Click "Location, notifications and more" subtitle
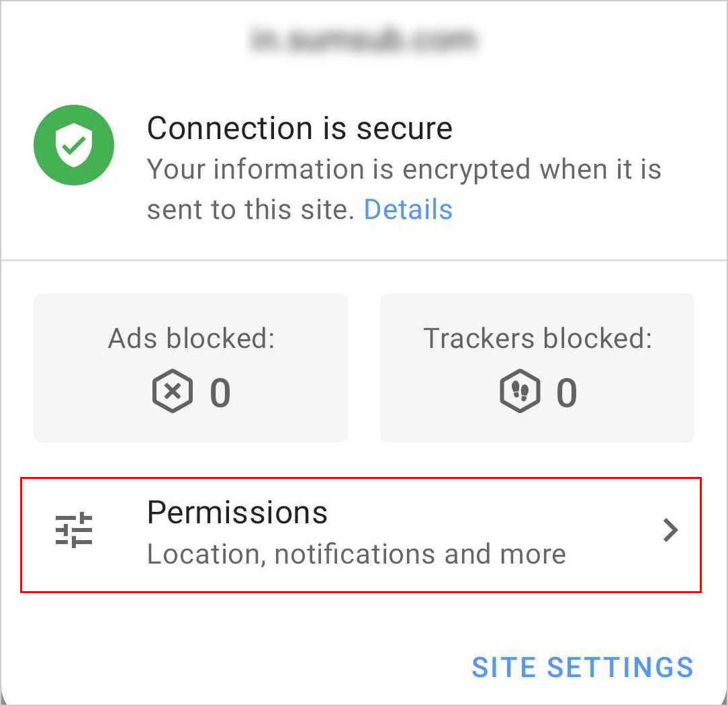The width and height of the screenshot is (728, 706). coord(356,554)
